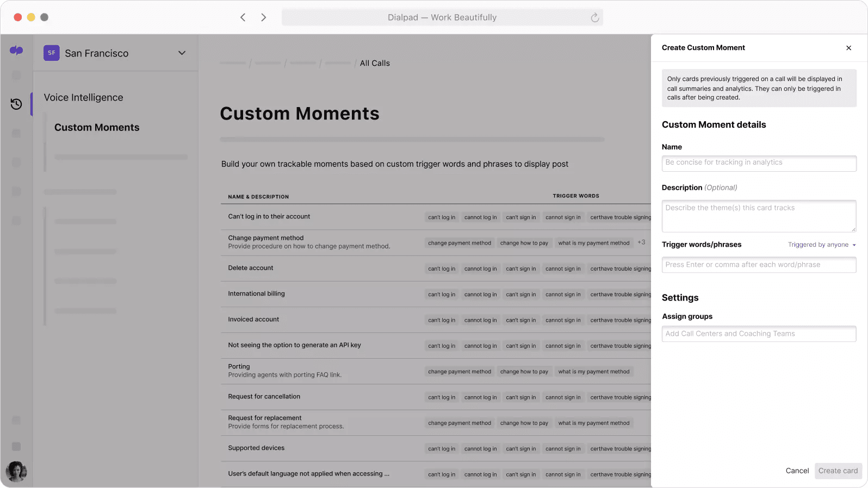The image size is (868, 488).
Task: Click the Name input field
Action: point(759,163)
